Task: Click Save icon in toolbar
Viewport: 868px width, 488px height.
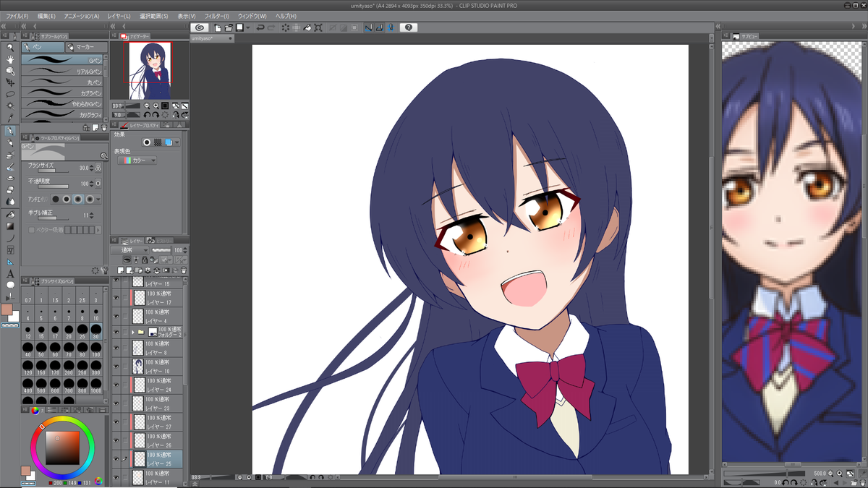Action: click(239, 27)
